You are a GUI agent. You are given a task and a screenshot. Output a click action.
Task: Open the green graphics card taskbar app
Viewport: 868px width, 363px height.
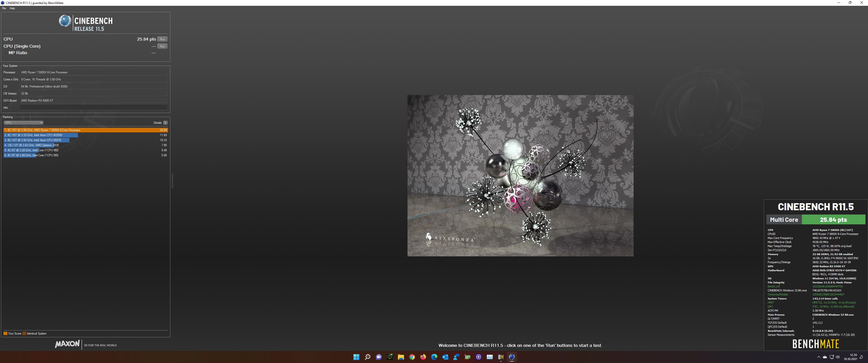tap(467, 357)
